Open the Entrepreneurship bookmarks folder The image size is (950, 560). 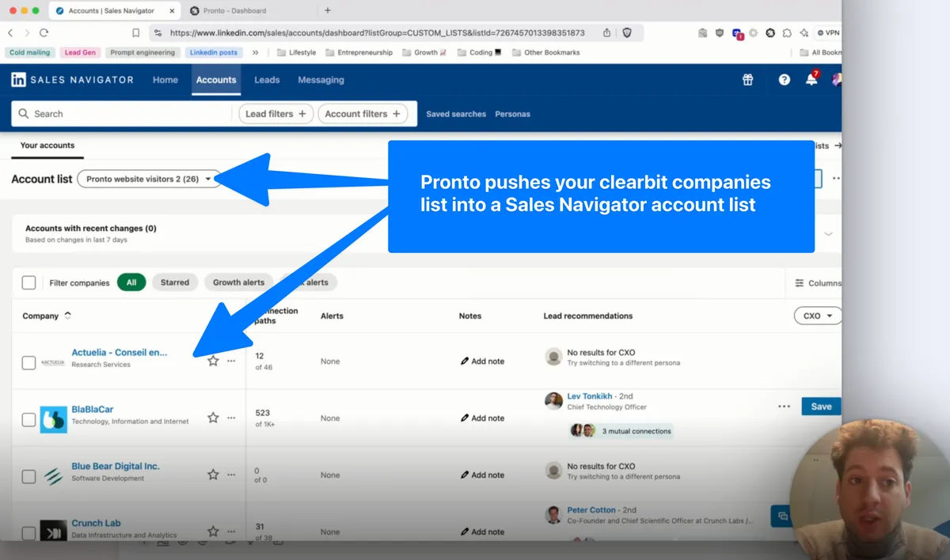(x=359, y=53)
